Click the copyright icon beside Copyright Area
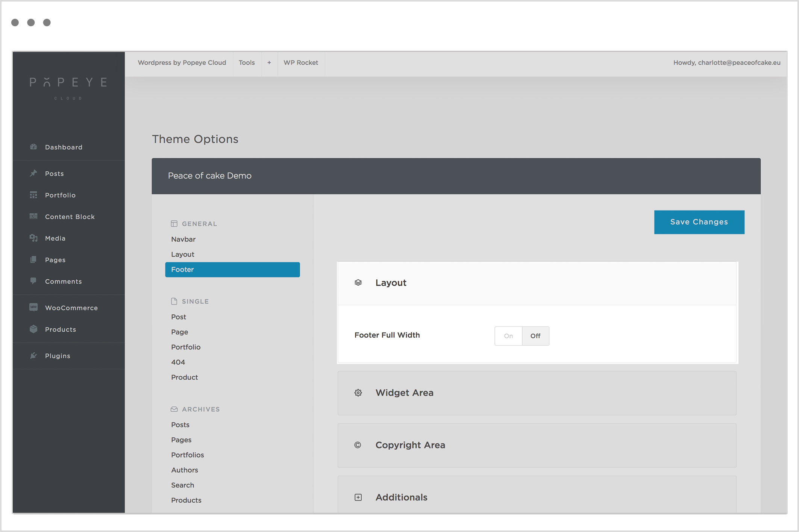The height and width of the screenshot is (532, 799). 358,445
